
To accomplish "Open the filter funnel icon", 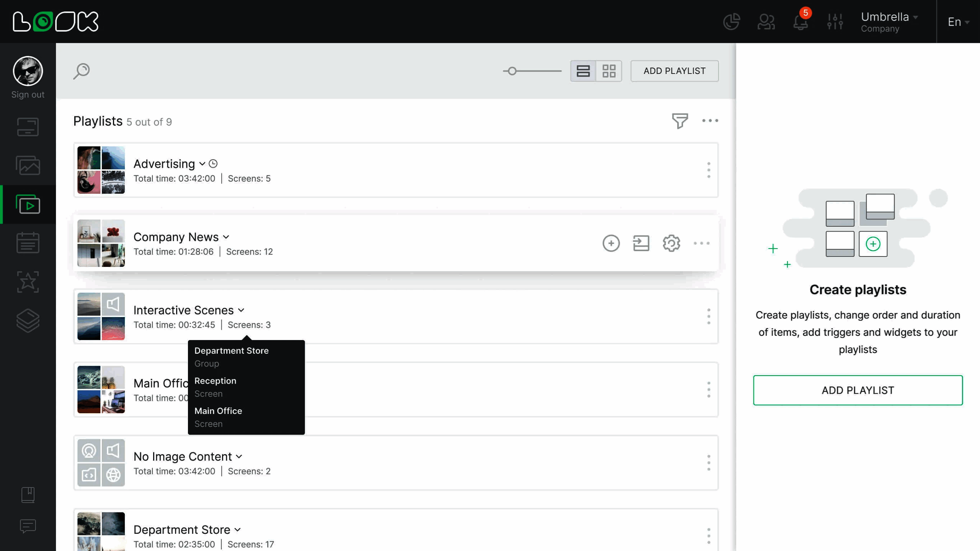I will (680, 121).
